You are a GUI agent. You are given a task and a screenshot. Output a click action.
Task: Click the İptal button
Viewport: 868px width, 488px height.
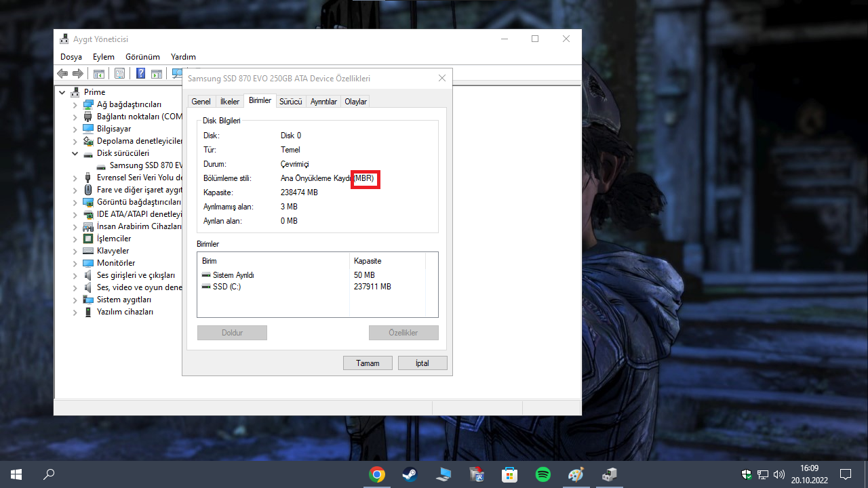[422, 363]
